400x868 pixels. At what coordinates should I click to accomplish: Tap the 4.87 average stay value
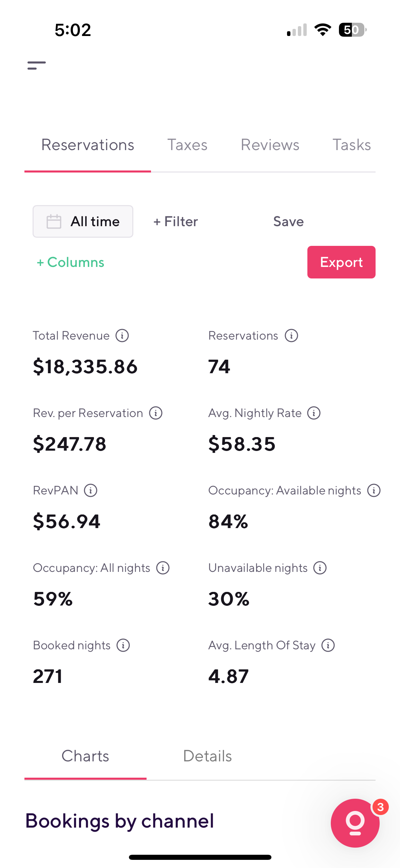[228, 676]
